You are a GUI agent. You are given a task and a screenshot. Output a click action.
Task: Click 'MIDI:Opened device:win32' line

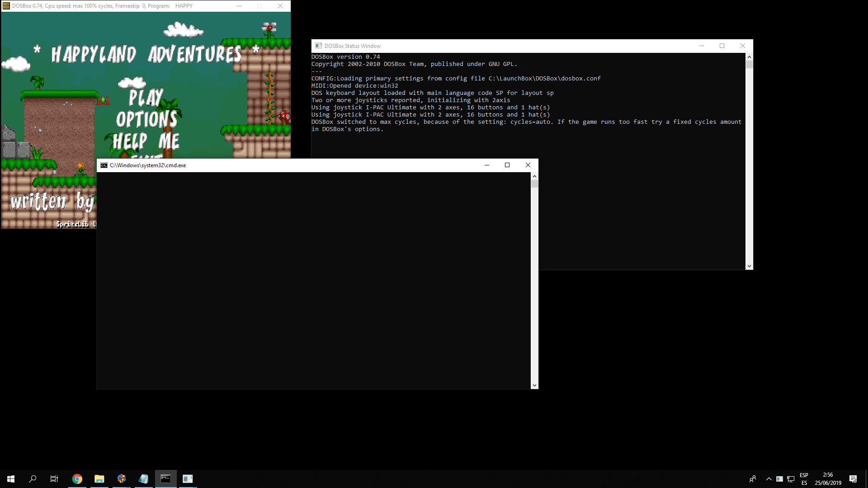coord(355,86)
